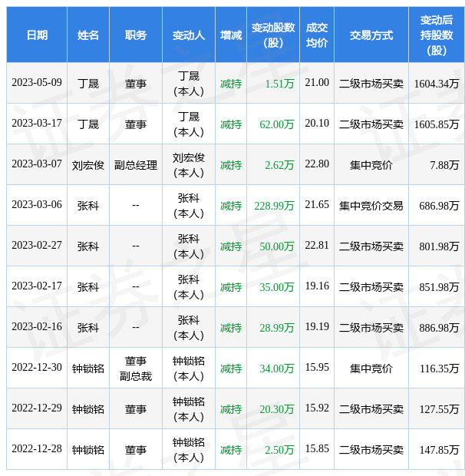Select the date cell 2023-03-06
The height and width of the screenshot is (476, 465).
37,205
